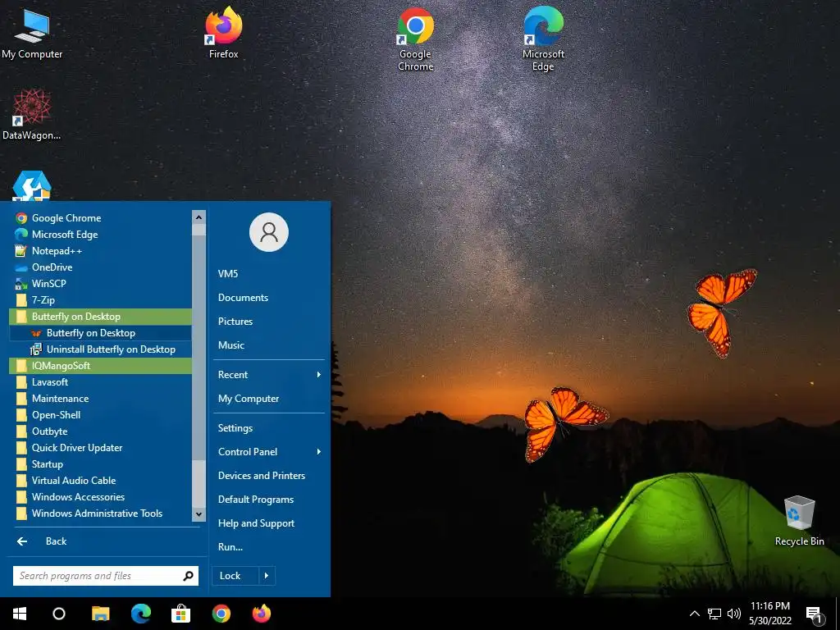The height and width of the screenshot is (630, 840).
Task: Expand the Control Panel submenu arrow
Action: point(319,452)
